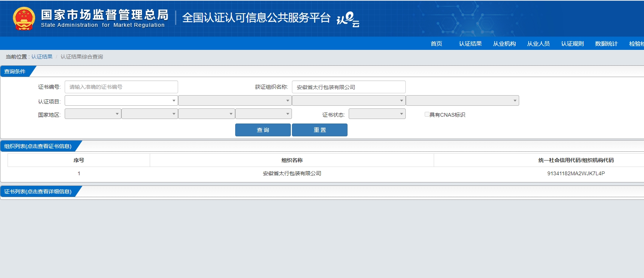The height and width of the screenshot is (278, 644).
Task: Click the 认e云 logo in the header
Action: point(348,19)
